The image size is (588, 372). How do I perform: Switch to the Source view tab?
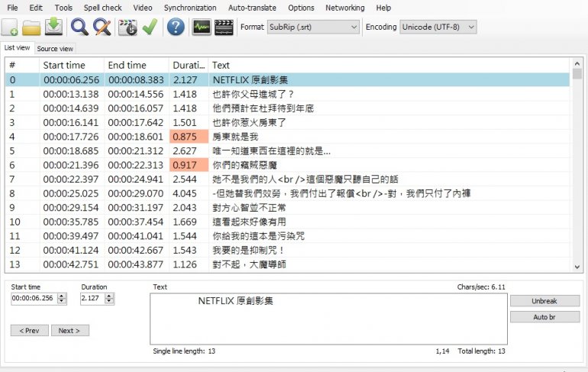[x=55, y=49]
